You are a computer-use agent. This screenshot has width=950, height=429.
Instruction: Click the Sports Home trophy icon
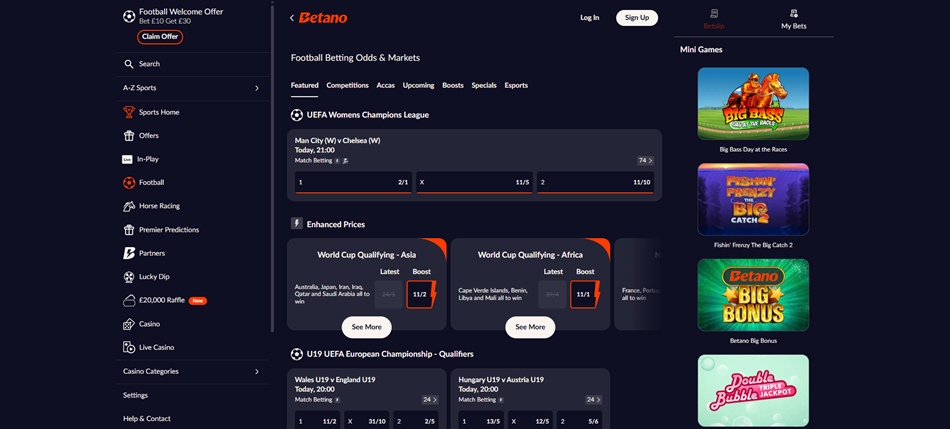click(x=129, y=112)
